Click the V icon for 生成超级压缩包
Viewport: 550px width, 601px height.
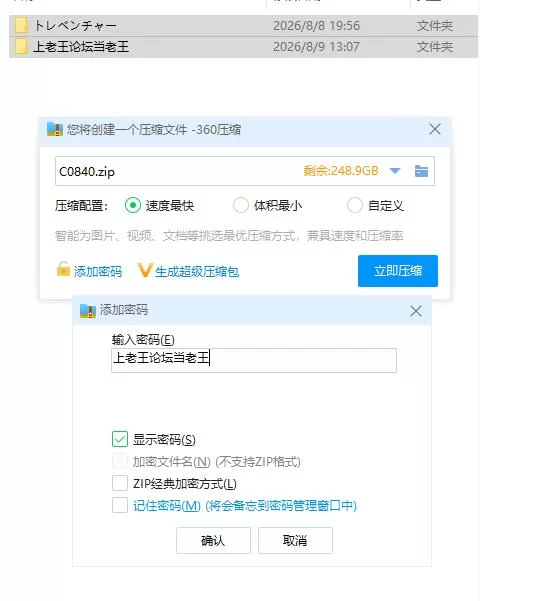(x=145, y=270)
